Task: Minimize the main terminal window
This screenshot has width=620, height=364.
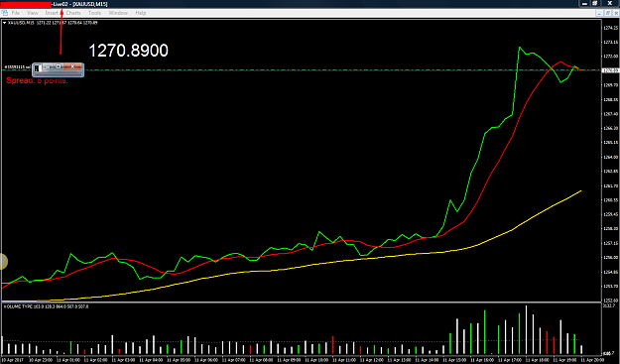Action: [584, 4]
